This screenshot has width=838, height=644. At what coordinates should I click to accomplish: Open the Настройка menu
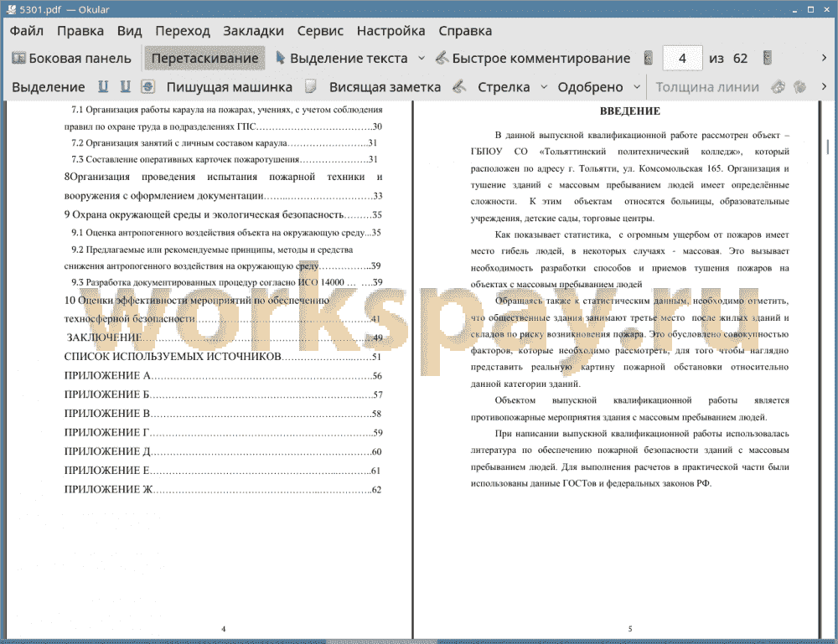point(391,31)
